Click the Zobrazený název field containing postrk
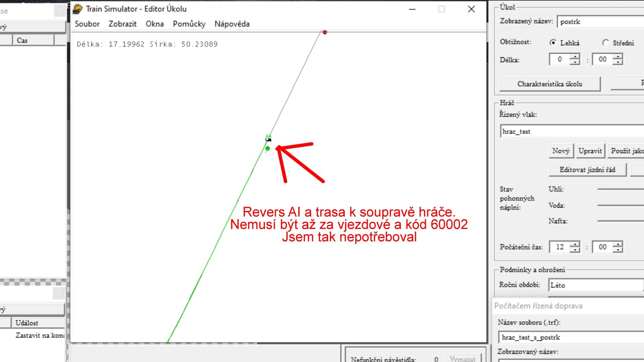This screenshot has height=362, width=644. (x=600, y=22)
